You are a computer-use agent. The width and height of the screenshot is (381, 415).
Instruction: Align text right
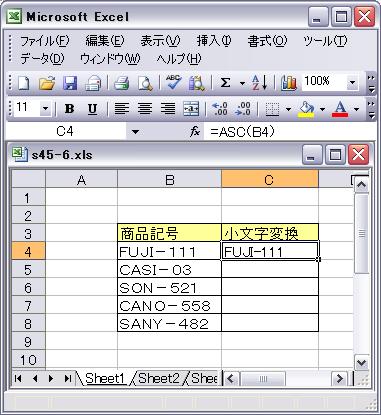click(168, 109)
